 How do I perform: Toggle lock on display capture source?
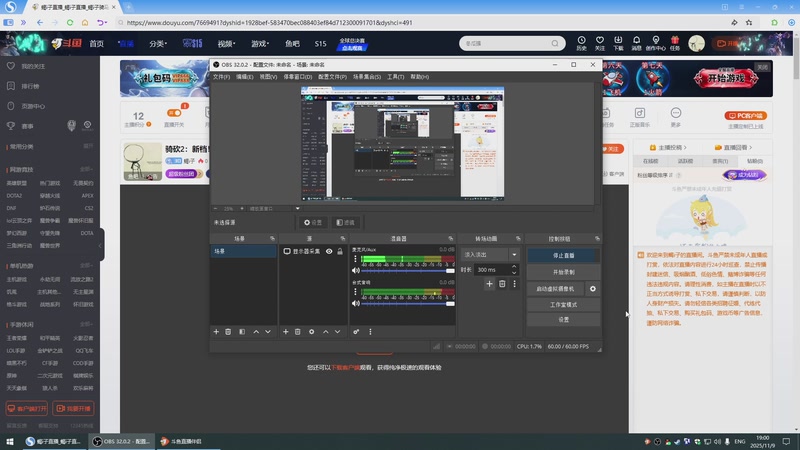(340, 252)
